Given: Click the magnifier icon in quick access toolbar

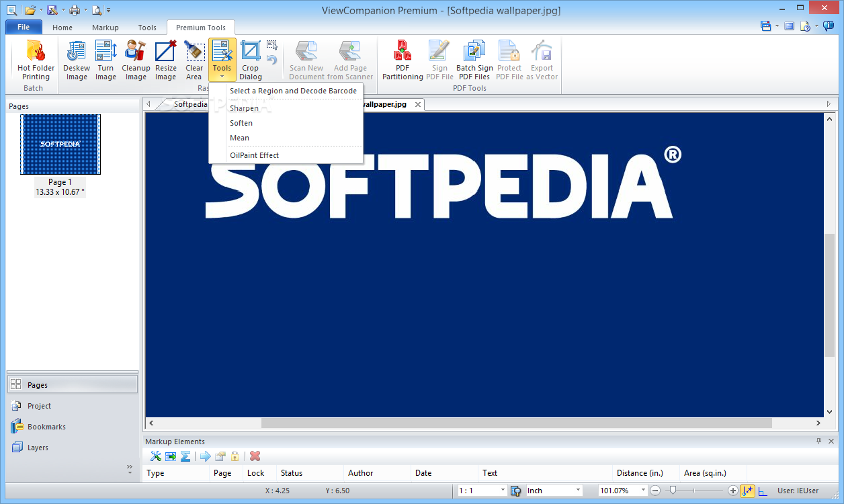Looking at the screenshot, I should (x=11, y=9).
